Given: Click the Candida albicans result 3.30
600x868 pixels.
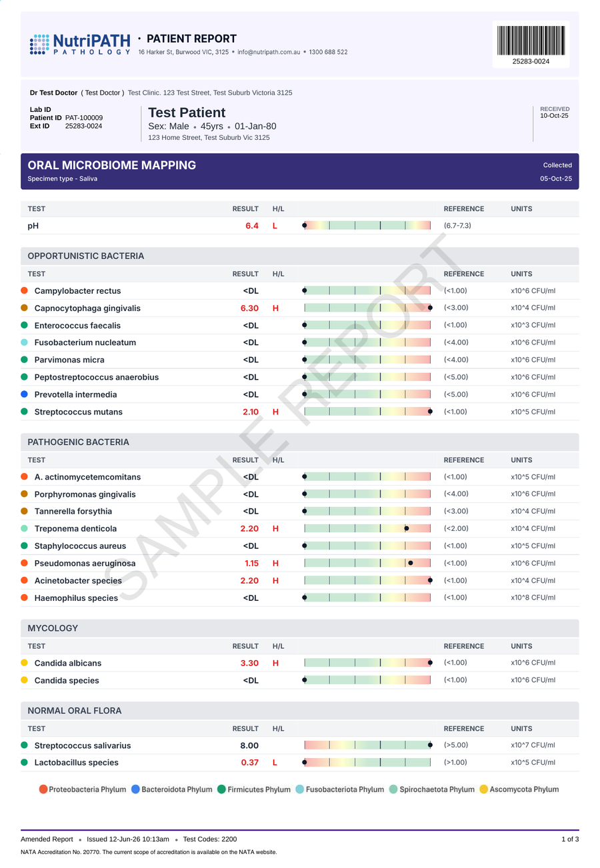Looking at the screenshot, I should [x=249, y=663].
